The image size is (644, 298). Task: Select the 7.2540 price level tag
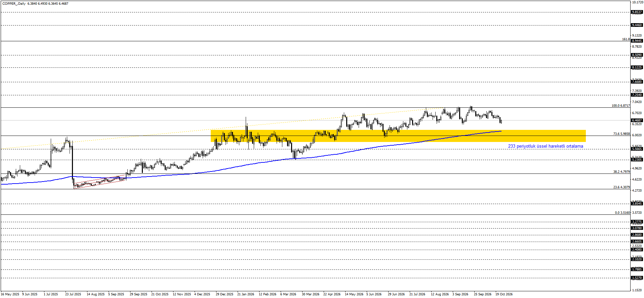(637, 95)
